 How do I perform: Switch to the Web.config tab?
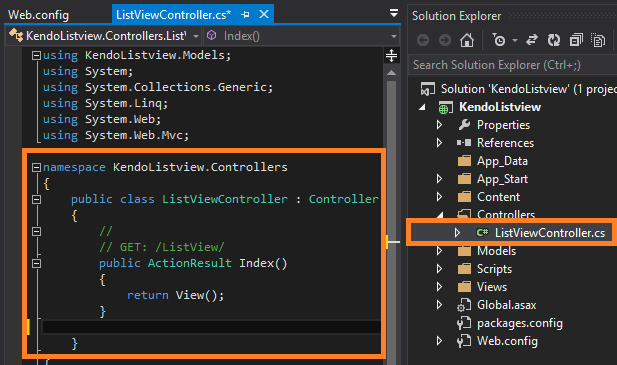[39, 15]
